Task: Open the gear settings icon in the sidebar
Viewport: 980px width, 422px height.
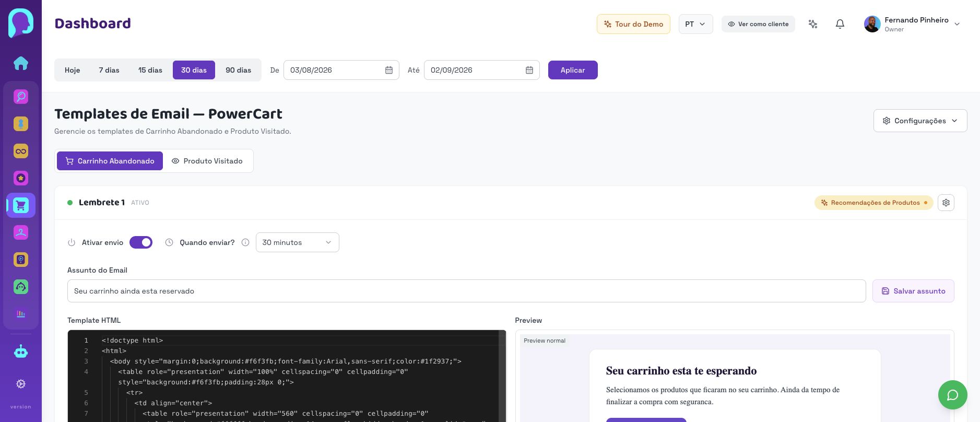Action: [x=21, y=384]
